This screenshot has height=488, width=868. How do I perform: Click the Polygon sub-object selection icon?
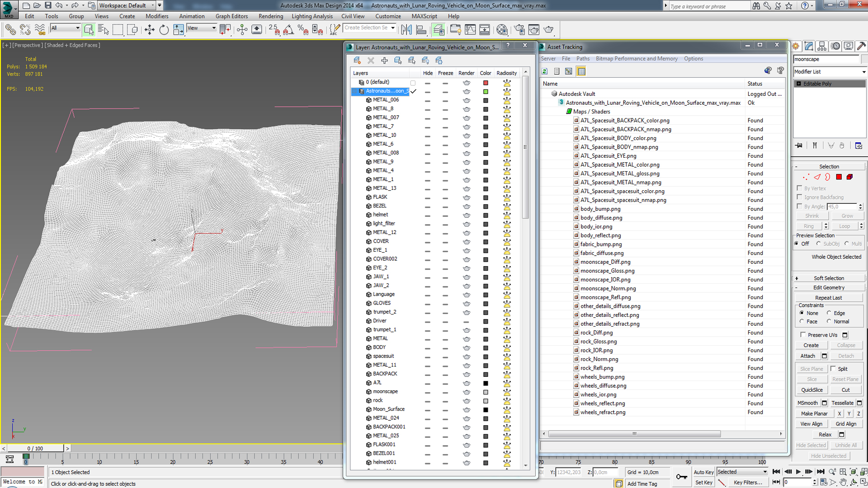point(839,177)
